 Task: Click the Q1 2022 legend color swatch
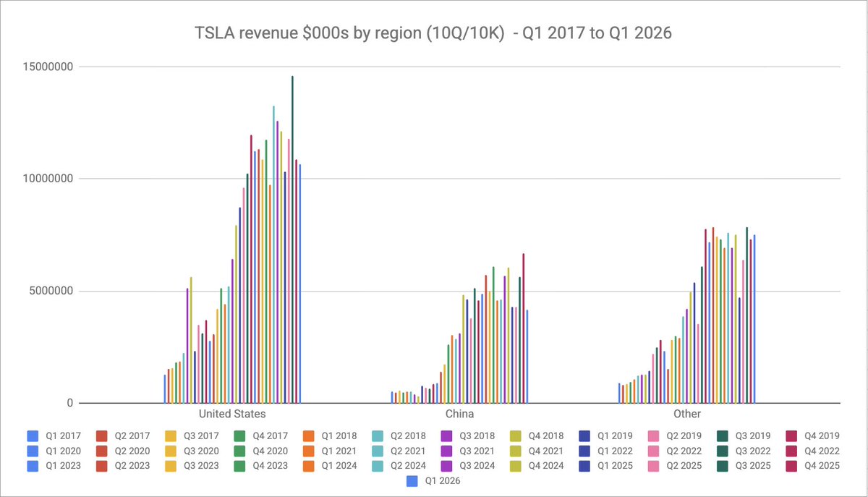point(585,451)
